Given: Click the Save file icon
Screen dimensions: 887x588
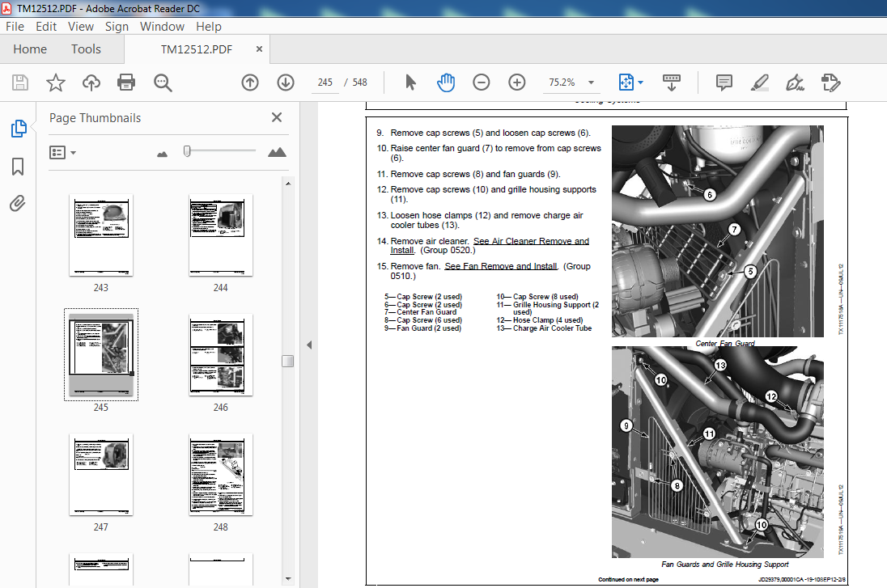Looking at the screenshot, I should [20, 82].
